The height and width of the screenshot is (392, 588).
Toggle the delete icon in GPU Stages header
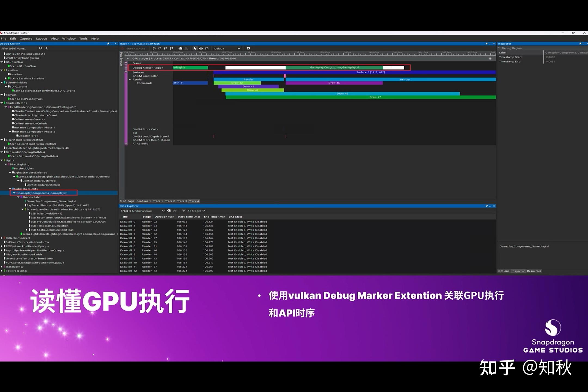[x=491, y=58]
